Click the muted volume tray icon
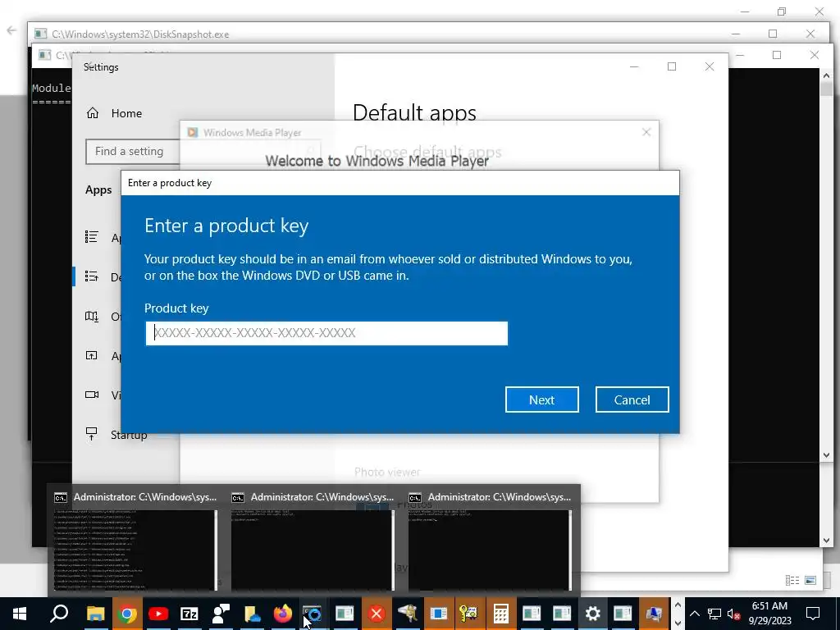This screenshot has width=840, height=630. 734,614
